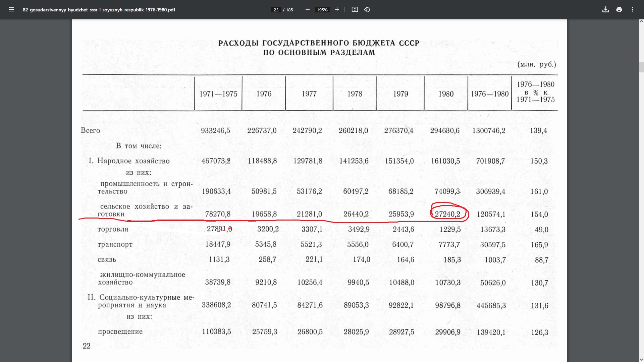Click the row label торговля
Viewport: 644px width, 362px height.
pyautogui.click(x=113, y=229)
